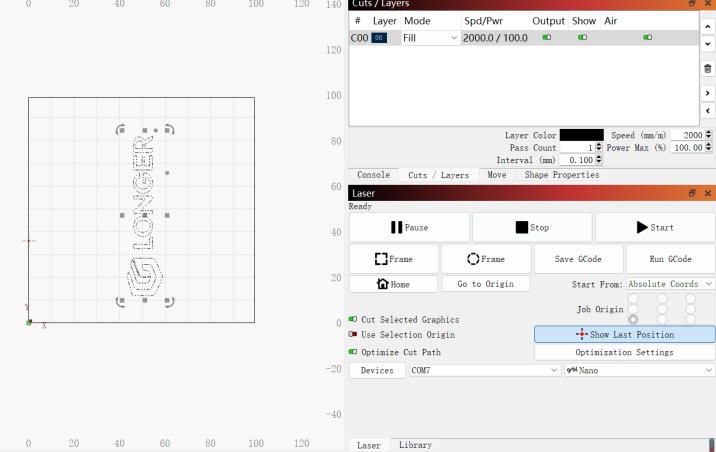Delete layer using the trash icon
Screen dimensions: 716x452
click(707, 68)
